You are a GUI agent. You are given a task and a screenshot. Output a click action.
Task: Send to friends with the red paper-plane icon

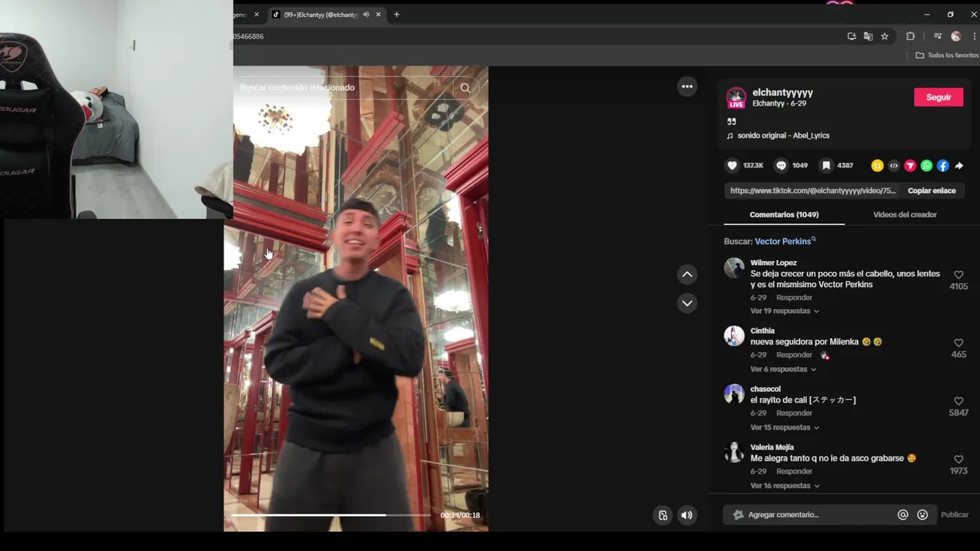(910, 165)
